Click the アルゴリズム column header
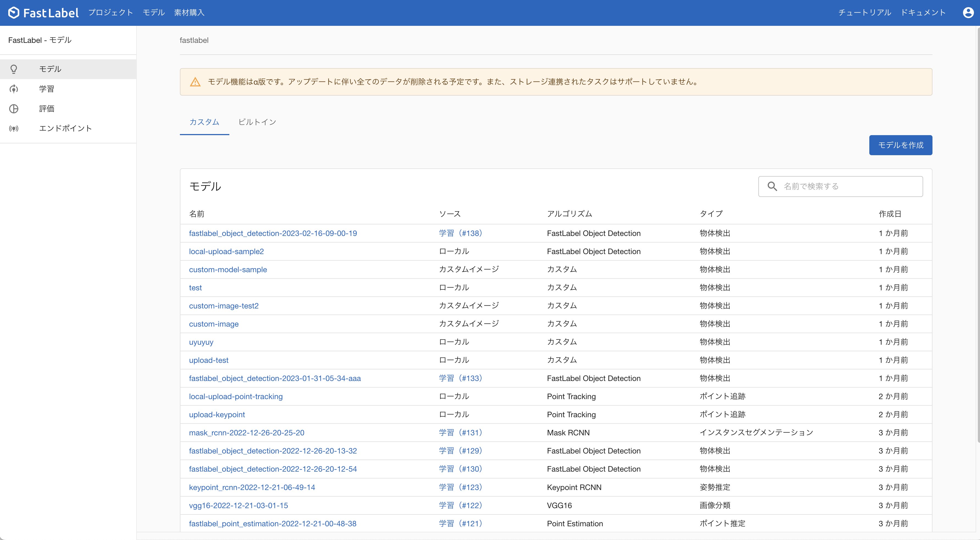The height and width of the screenshot is (540, 980). point(569,214)
